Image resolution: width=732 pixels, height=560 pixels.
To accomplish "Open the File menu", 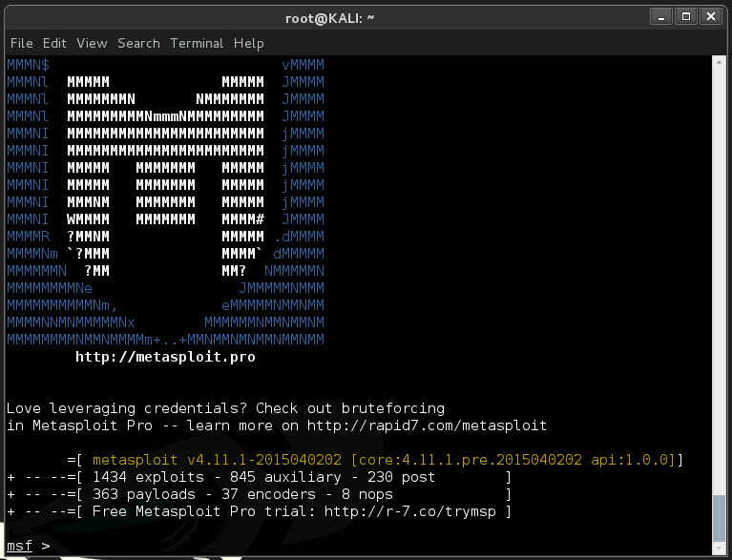I will click(22, 43).
